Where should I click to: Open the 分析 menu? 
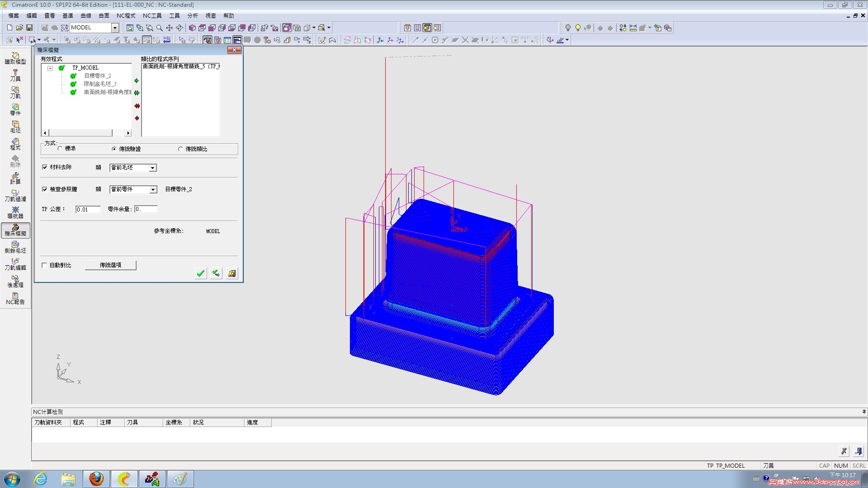[x=193, y=16]
